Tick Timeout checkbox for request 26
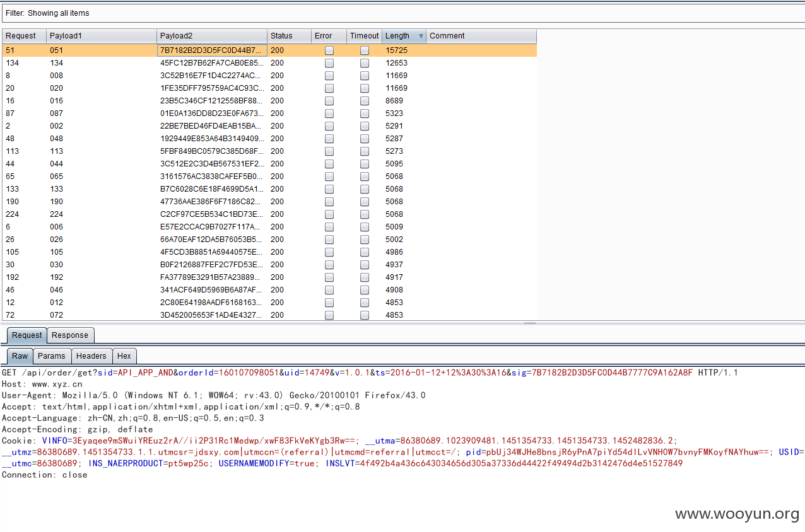This screenshot has height=532, width=805. (x=365, y=240)
